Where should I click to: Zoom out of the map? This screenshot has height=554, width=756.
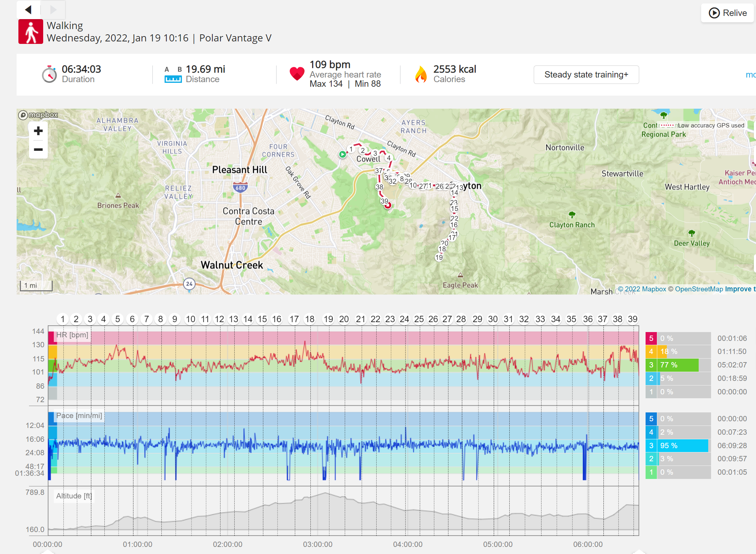38,149
